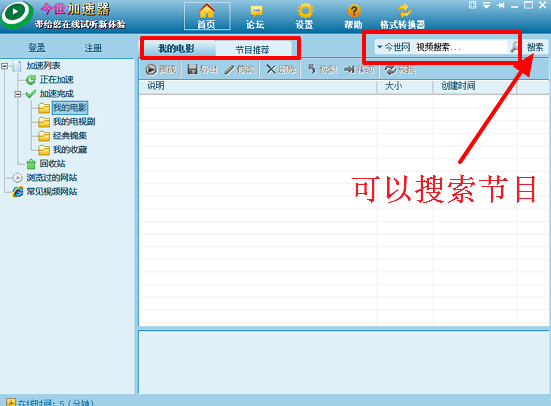The width and height of the screenshot is (551, 406).
Task: Open 设置 settings gear
Action: click(304, 16)
